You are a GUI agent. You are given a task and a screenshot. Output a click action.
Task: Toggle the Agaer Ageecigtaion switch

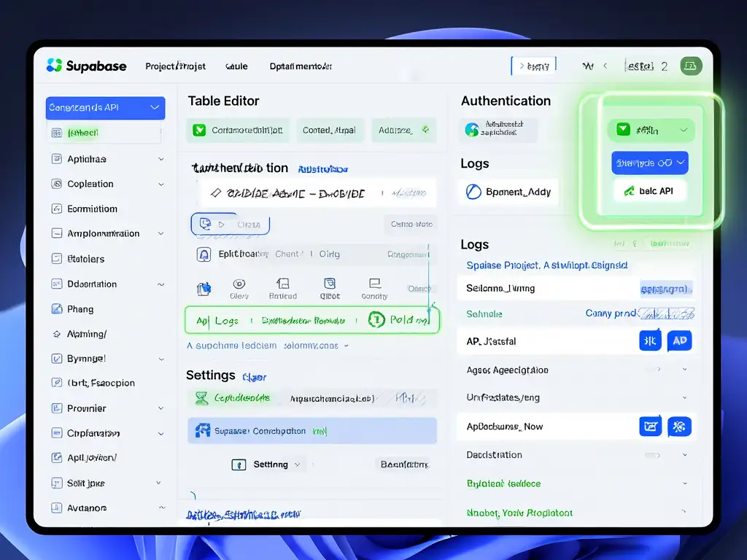click(653, 370)
